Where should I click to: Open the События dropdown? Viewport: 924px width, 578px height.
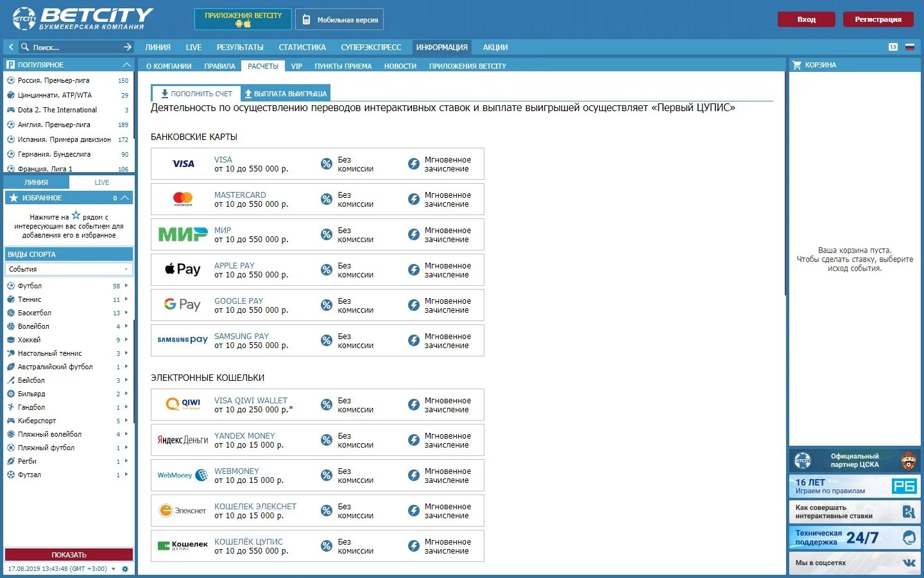point(69,269)
